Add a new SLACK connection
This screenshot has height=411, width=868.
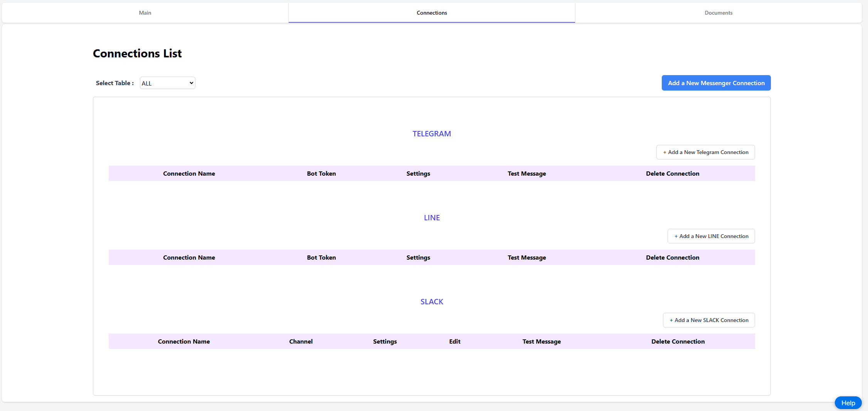[708, 320]
